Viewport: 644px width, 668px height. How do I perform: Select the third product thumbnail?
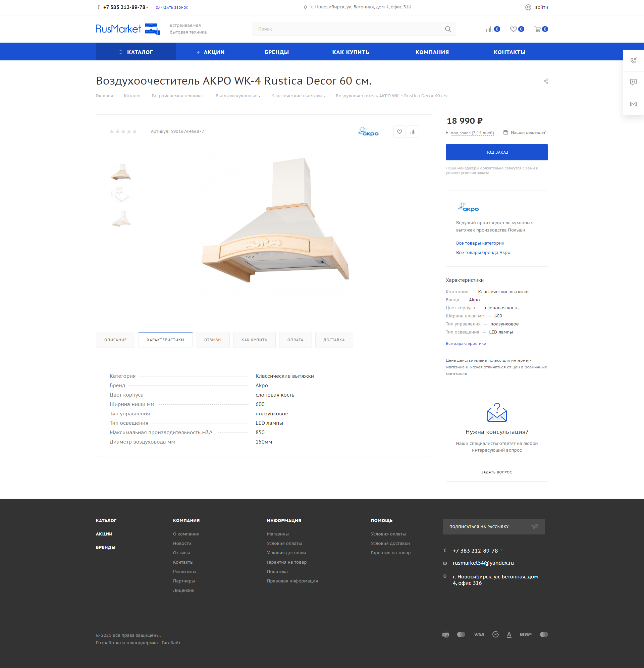click(x=121, y=218)
